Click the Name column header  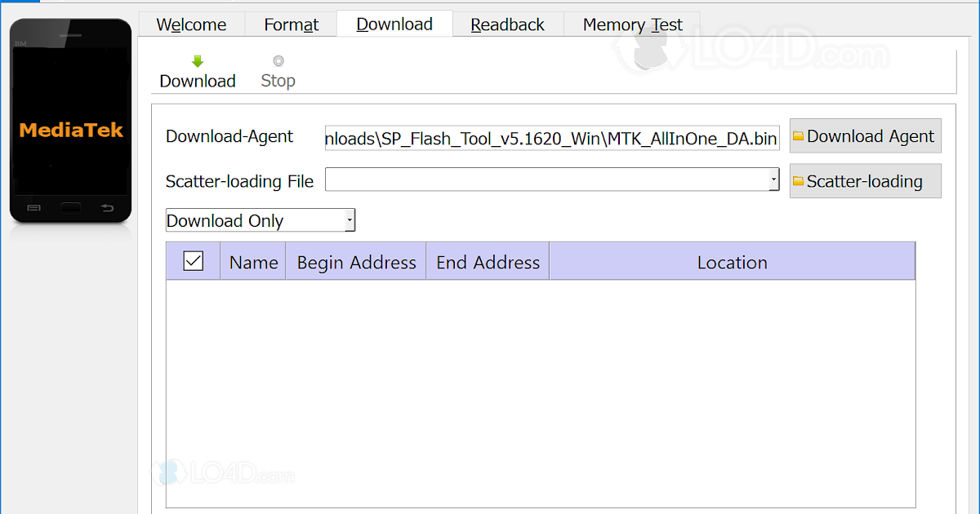[253, 262]
